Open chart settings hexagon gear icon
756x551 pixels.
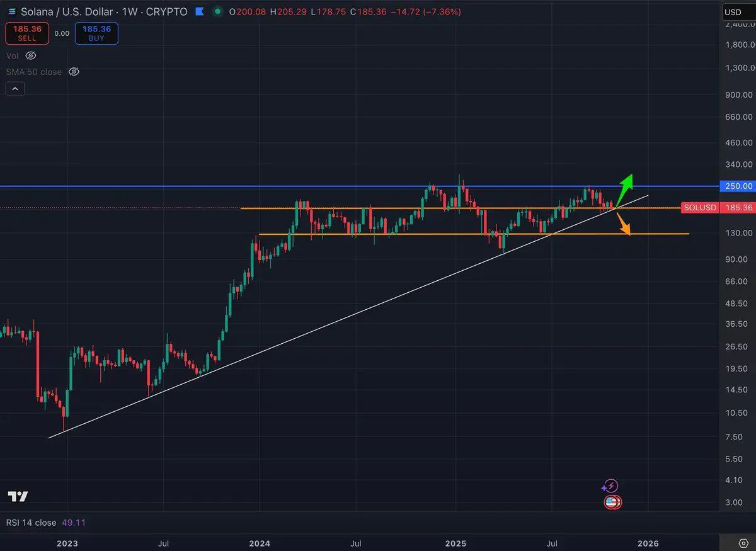743,543
